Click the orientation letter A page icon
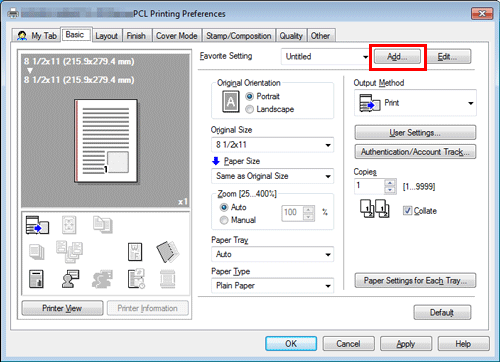Screen dimensions: 500x362 click(231, 102)
